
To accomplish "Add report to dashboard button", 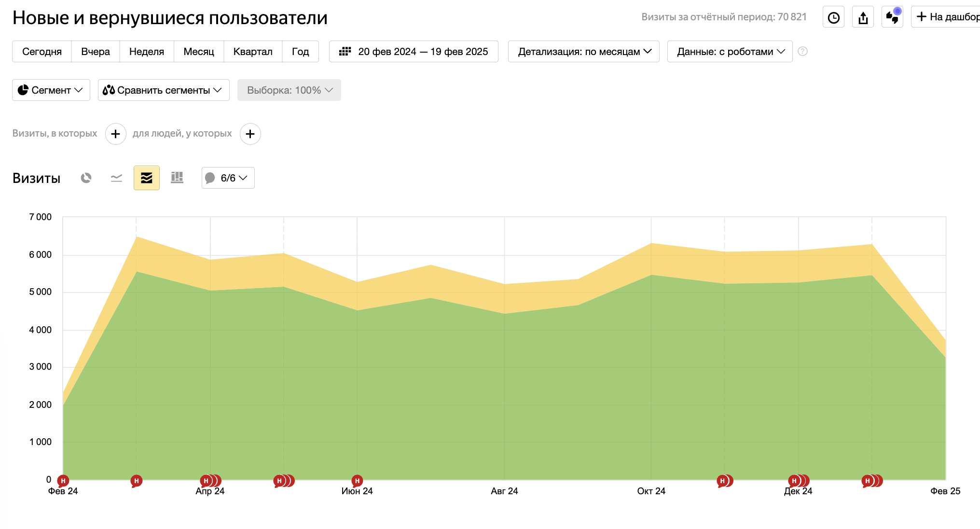I will coord(946,17).
